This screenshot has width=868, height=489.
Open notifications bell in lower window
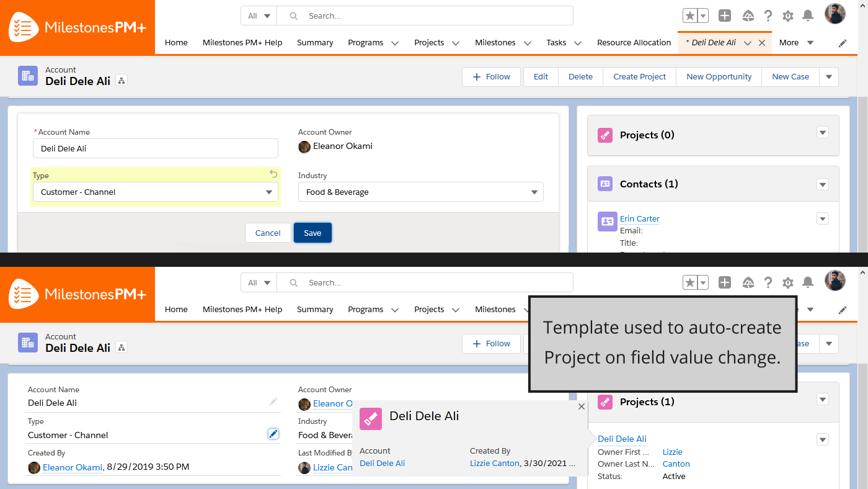808,283
